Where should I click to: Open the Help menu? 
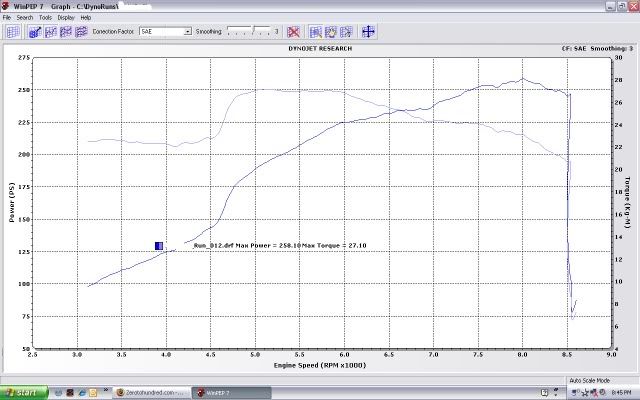point(86,18)
